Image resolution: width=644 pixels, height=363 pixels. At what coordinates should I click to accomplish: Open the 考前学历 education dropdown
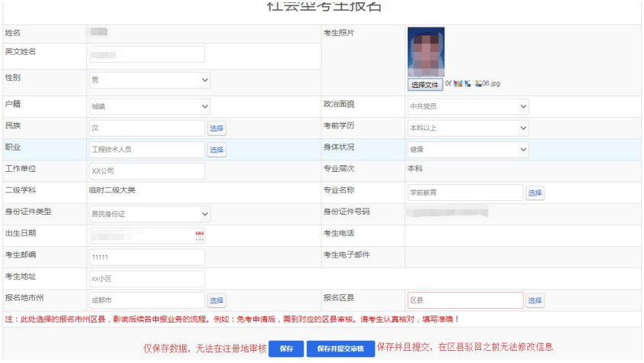tap(467, 128)
